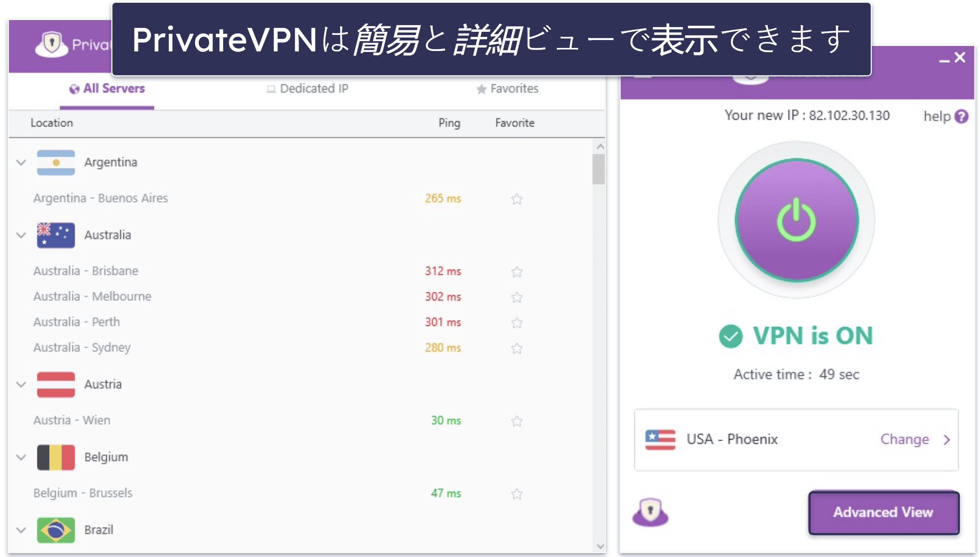Favorite the Austria - Wien server
The image size is (980, 557).
point(517,421)
